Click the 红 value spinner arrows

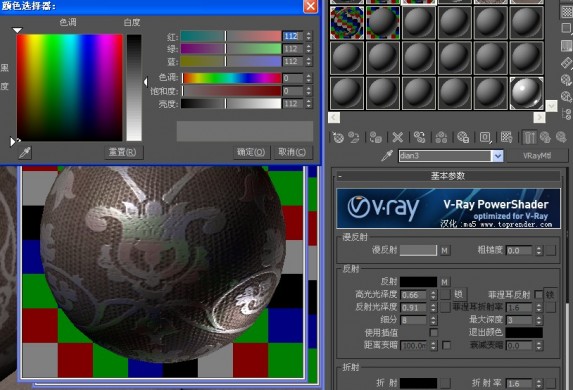click(x=309, y=36)
